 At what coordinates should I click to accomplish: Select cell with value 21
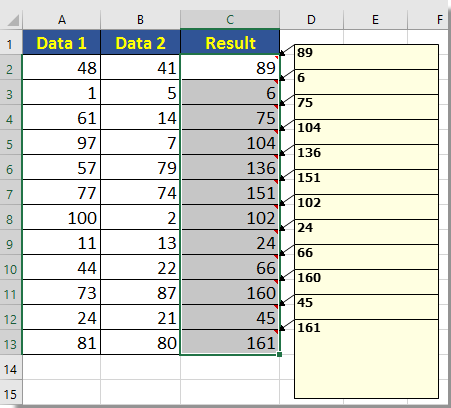(140, 317)
